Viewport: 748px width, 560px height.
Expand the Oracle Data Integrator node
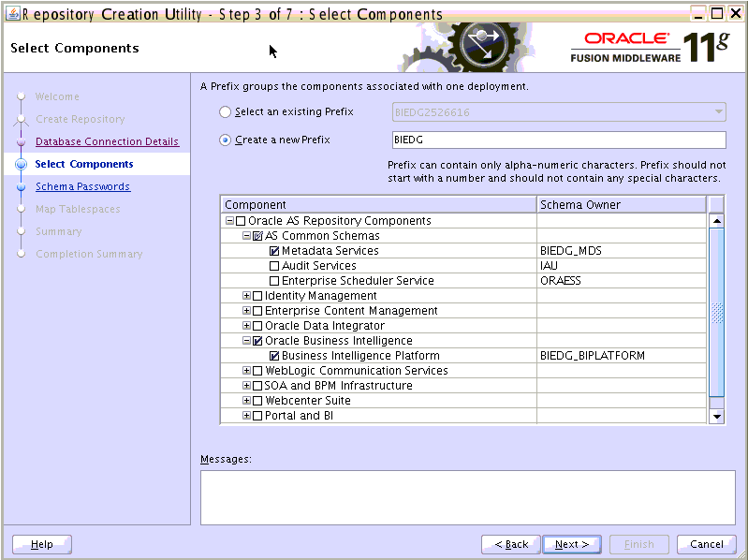coord(246,326)
